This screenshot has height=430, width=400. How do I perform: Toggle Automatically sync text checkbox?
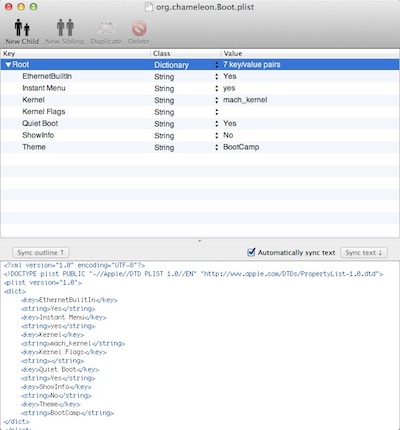(x=251, y=252)
